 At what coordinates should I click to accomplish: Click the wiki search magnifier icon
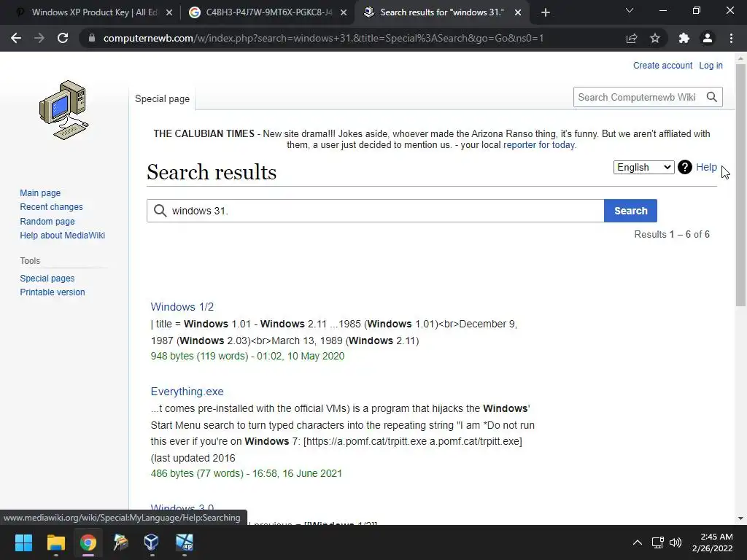pyautogui.click(x=712, y=97)
